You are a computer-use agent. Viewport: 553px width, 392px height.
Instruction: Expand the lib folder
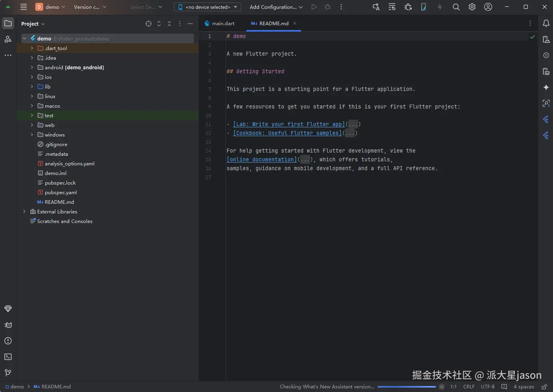tap(32, 86)
